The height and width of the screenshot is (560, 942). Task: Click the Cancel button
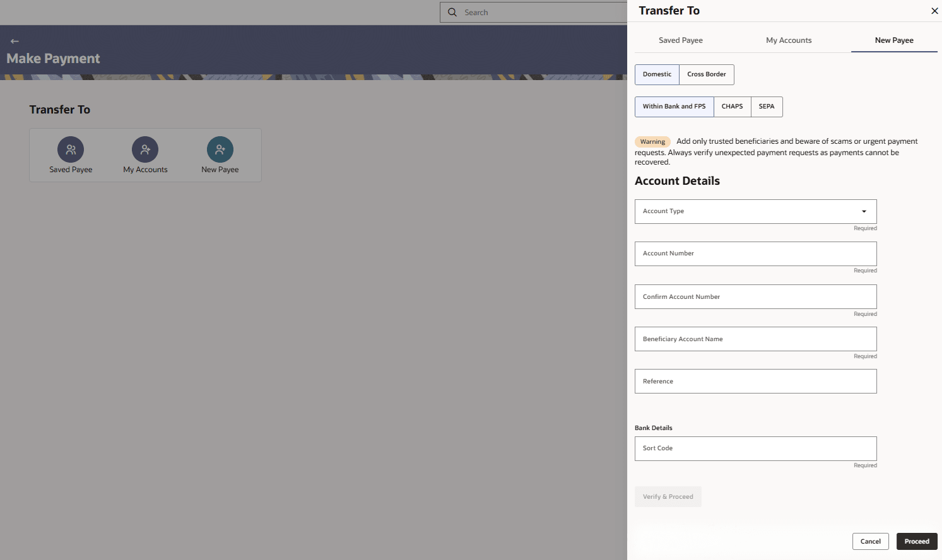[871, 541]
